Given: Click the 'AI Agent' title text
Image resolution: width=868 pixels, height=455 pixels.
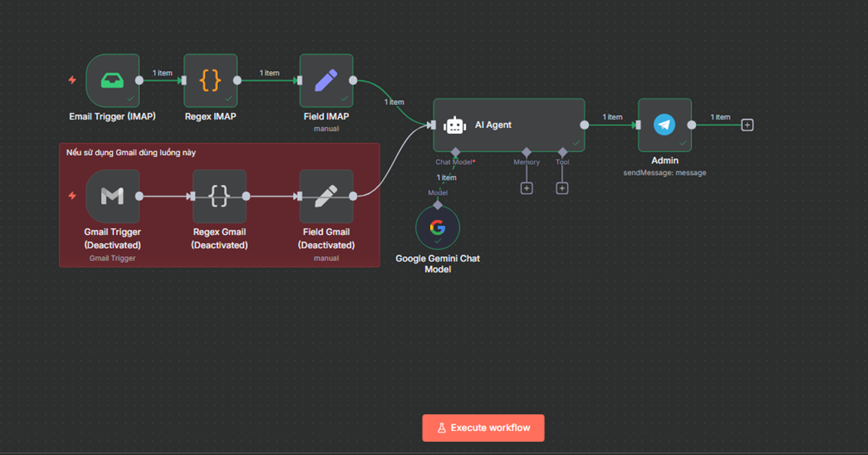Looking at the screenshot, I should [x=494, y=125].
